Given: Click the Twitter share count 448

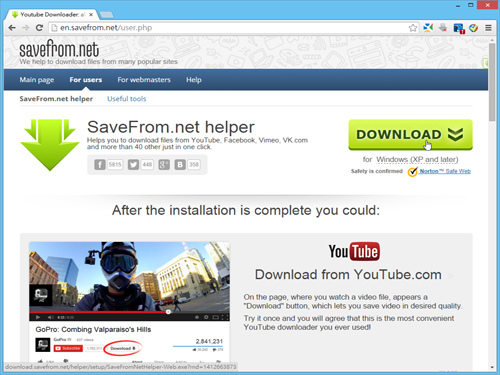Looking at the screenshot, I should pos(147,164).
